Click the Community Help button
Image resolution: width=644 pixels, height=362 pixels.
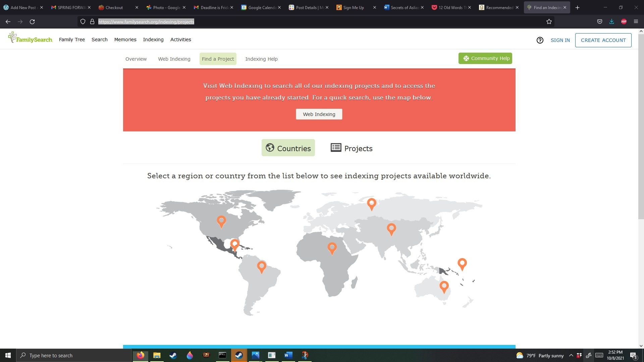[485, 58]
